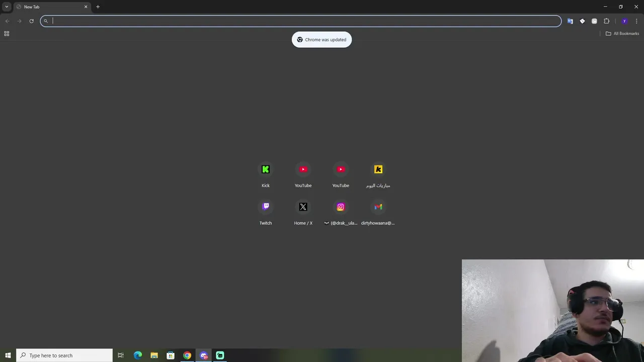The image size is (644, 362).
Task: Open a new tab with plus button
Action: 98,7
